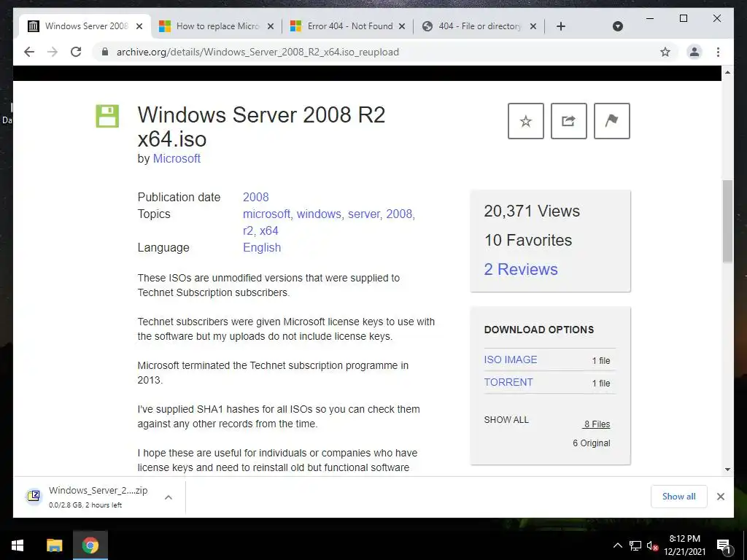Click SHOW ALL download options
The image size is (747, 560).
[x=506, y=419]
